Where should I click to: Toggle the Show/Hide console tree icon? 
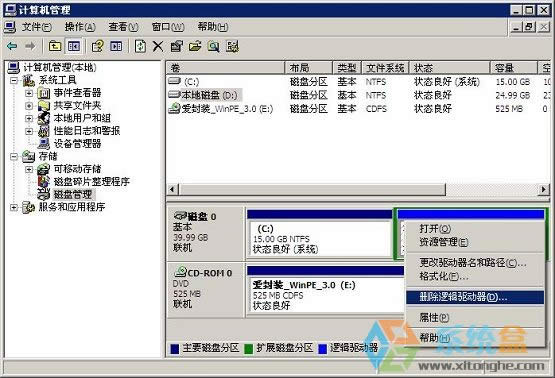click(x=74, y=46)
